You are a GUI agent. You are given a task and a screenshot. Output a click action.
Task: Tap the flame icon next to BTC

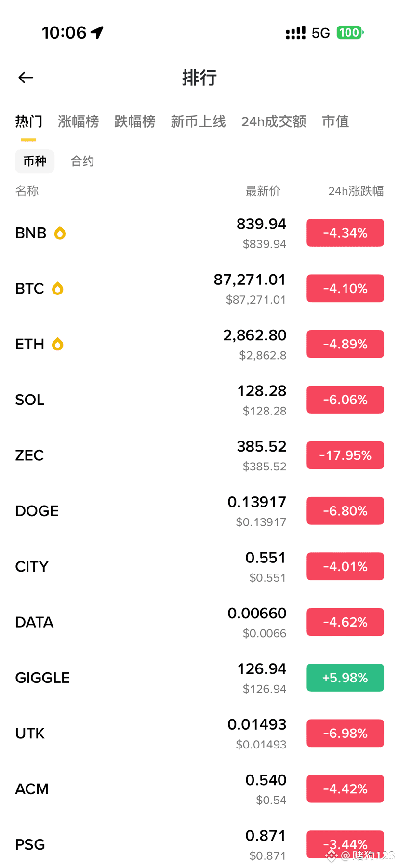tap(58, 288)
